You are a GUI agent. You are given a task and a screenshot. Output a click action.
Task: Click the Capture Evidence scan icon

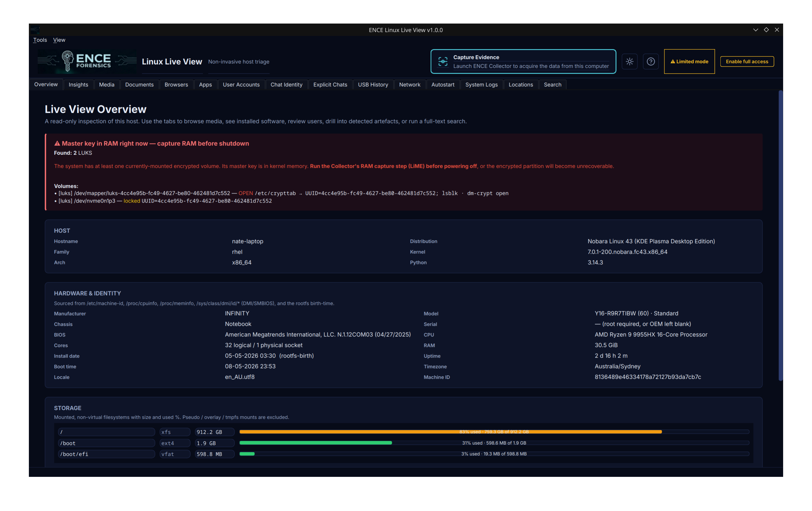point(443,62)
